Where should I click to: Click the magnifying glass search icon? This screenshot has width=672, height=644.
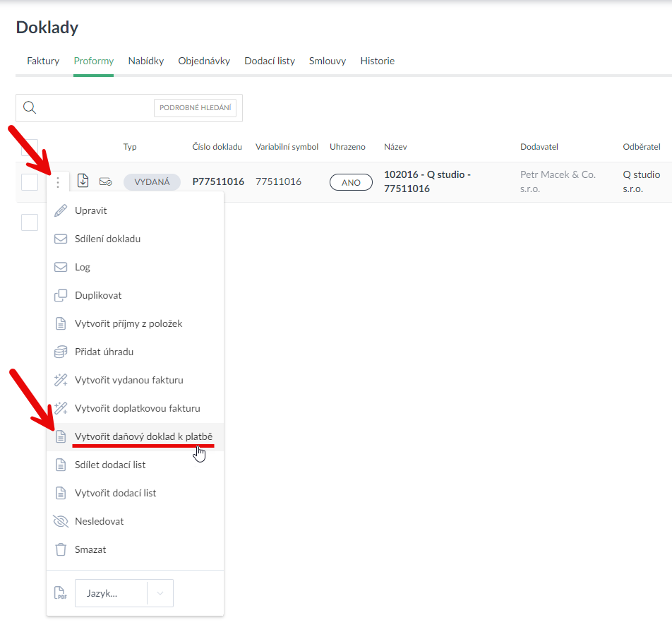click(x=30, y=107)
